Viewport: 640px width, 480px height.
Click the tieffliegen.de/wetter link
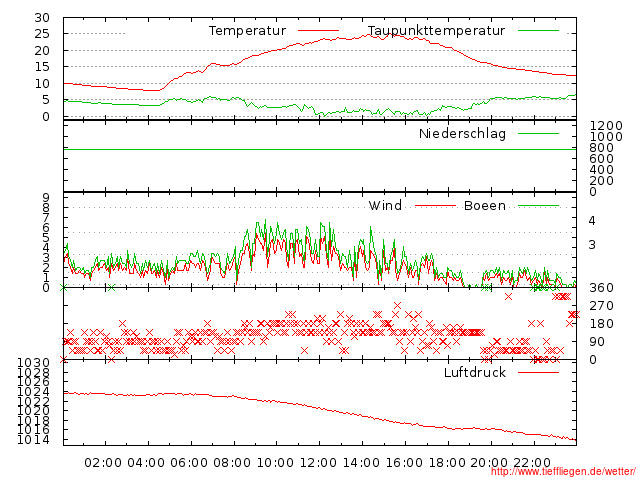pyautogui.click(x=563, y=471)
